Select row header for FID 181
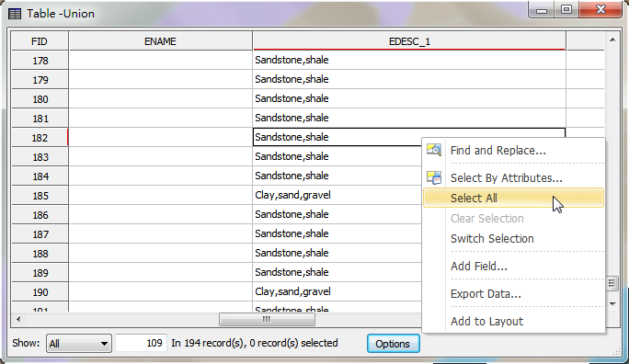This screenshot has height=364, width=629. tap(40, 119)
